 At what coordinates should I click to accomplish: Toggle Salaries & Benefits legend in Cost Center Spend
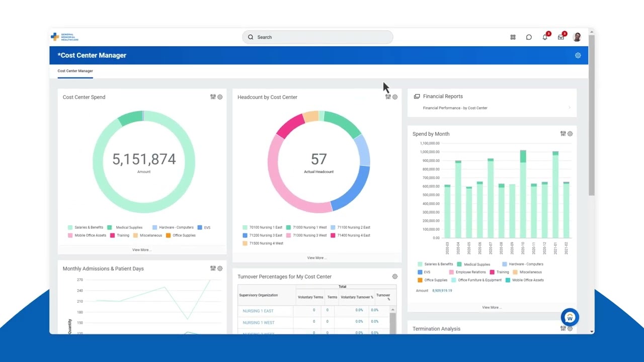tap(86, 228)
